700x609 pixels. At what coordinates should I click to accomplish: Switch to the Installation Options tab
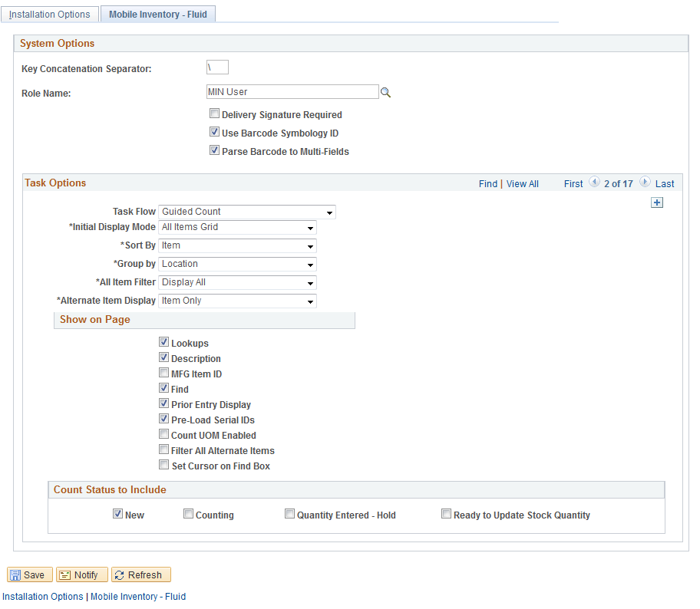pyautogui.click(x=50, y=14)
